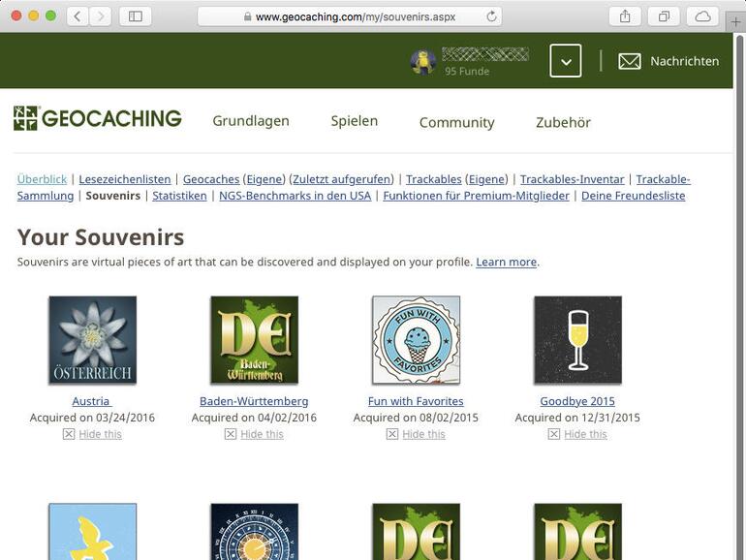Go back with Safari's back arrow

click(x=78, y=16)
